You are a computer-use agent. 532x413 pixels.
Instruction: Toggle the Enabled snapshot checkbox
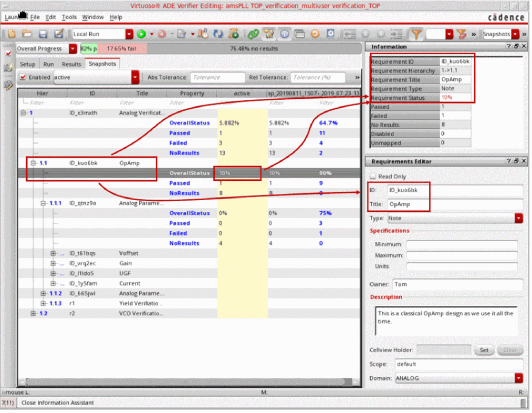[x=23, y=77]
